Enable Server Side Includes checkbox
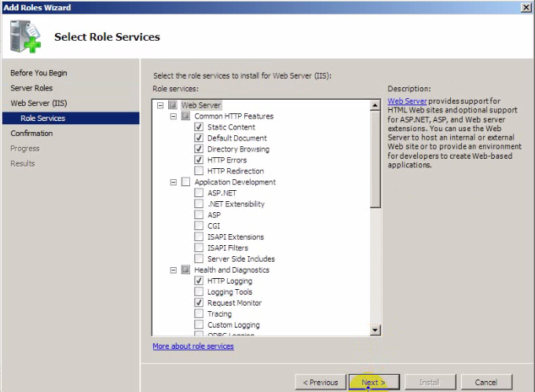This screenshot has width=535, height=392. [199, 258]
